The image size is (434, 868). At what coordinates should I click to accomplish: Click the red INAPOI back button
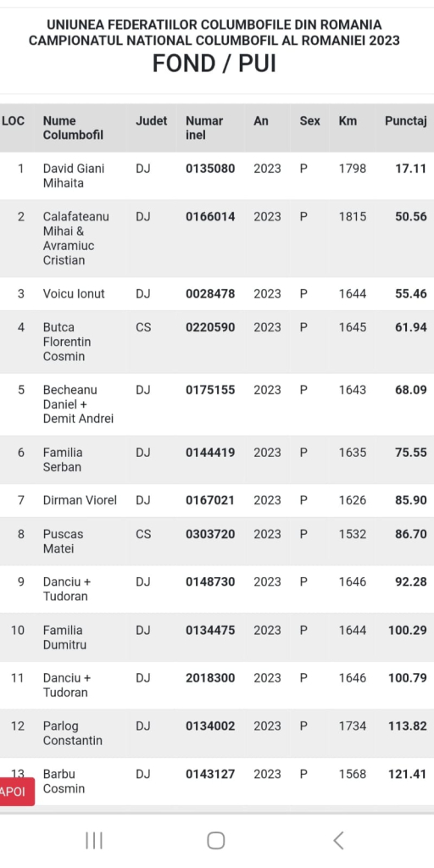(17, 792)
